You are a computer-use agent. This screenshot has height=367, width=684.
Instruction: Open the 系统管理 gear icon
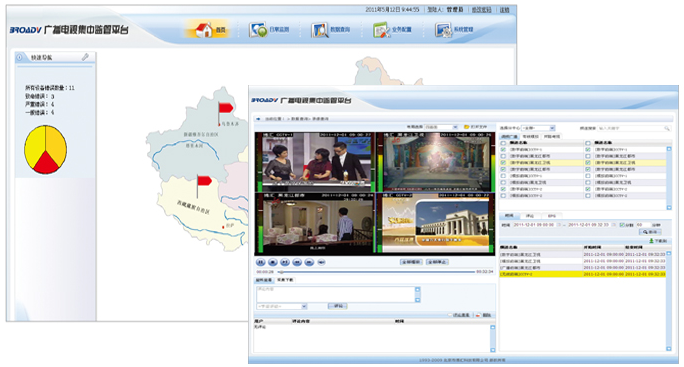pos(444,31)
